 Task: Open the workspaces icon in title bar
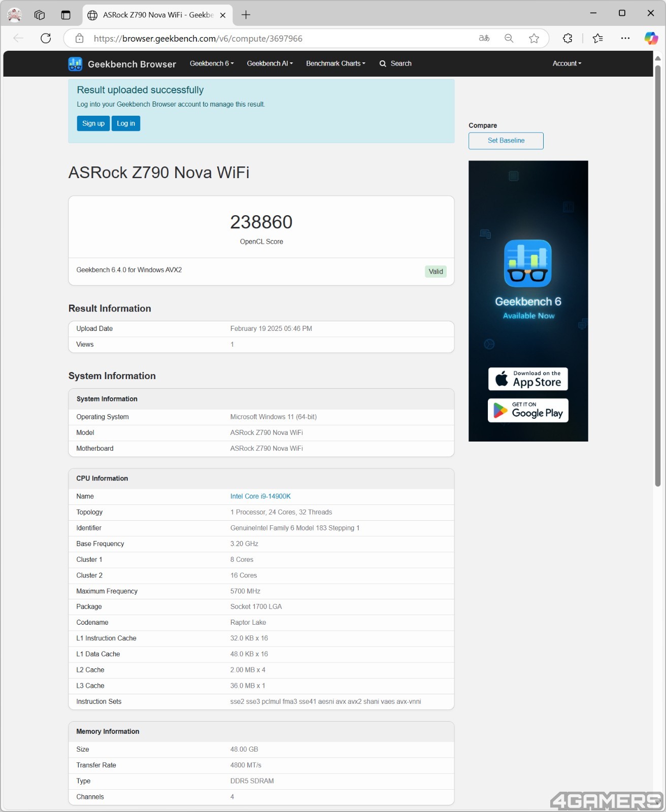pos(40,15)
